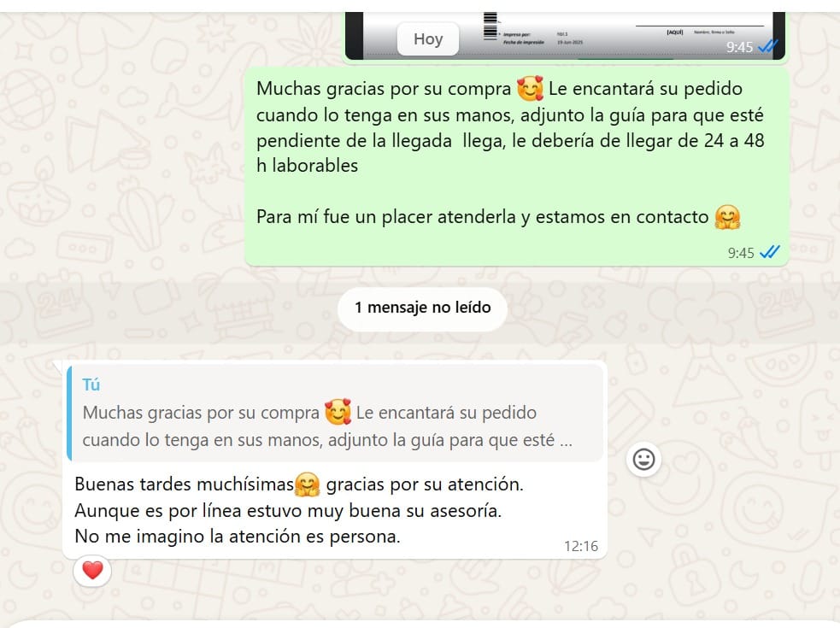This screenshot has width=840, height=628.
Task: Click the '1 mensaje no leído' divider pill
Action: pyautogui.click(x=422, y=308)
